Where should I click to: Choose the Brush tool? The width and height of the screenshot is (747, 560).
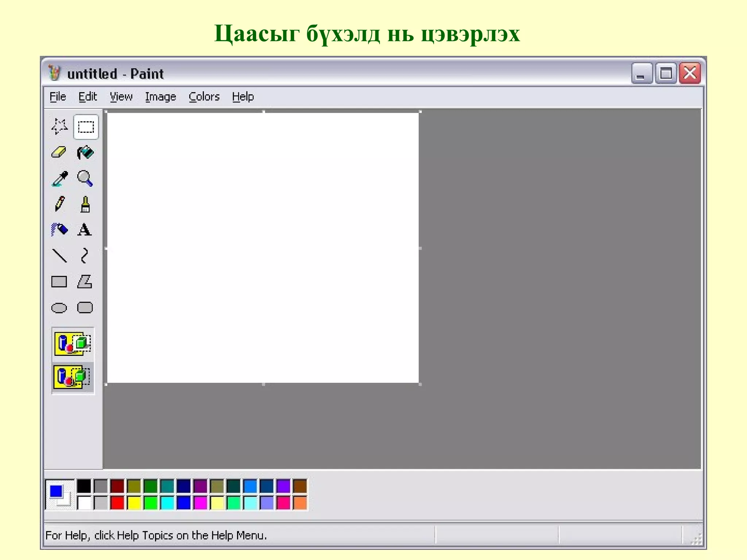click(85, 204)
